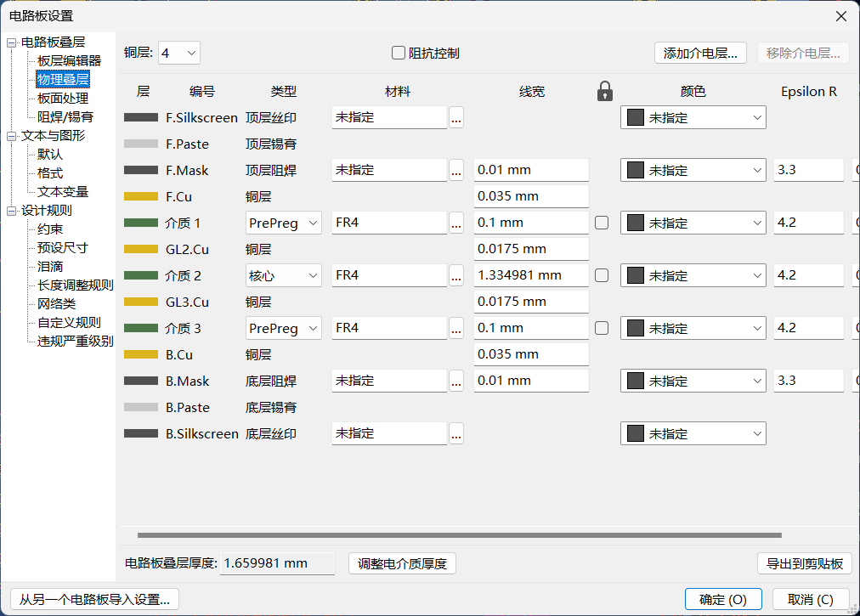Click 调整电介质厚度 button
Image resolution: width=860 pixels, height=616 pixels.
coord(402,563)
